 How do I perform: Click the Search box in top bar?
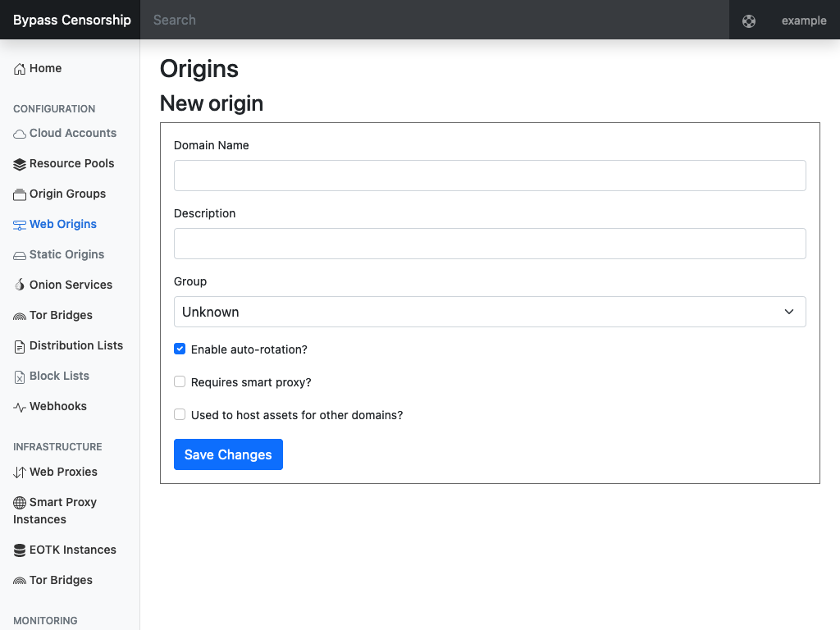point(435,20)
